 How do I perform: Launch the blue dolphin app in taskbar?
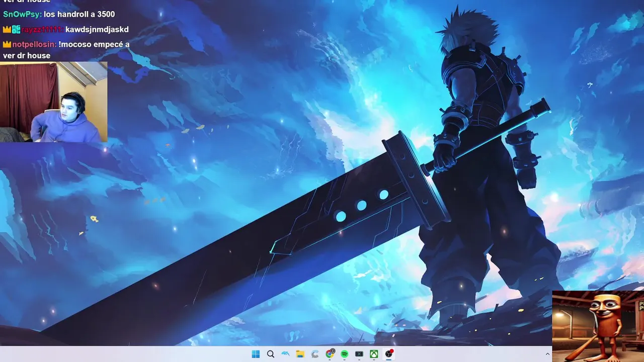285,354
